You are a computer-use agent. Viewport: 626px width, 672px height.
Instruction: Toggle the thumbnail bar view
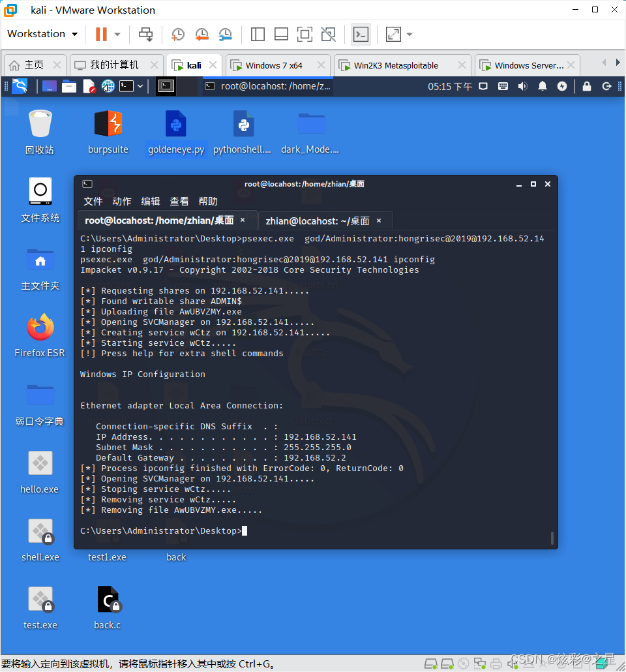point(281,35)
